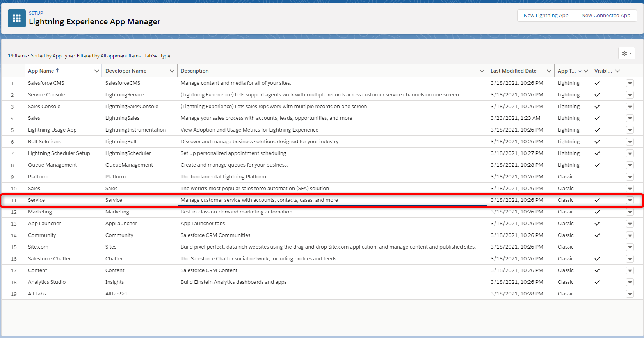Click the Visible checkmark for Salesforce Chatter
The width and height of the screenshot is (644, 338).
click(x=597, y=259)
